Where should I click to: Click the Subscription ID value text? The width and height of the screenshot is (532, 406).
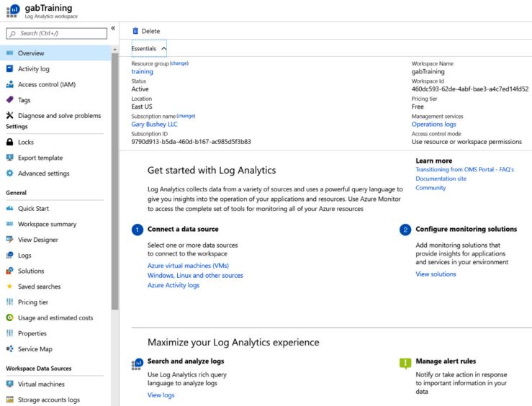191,141
